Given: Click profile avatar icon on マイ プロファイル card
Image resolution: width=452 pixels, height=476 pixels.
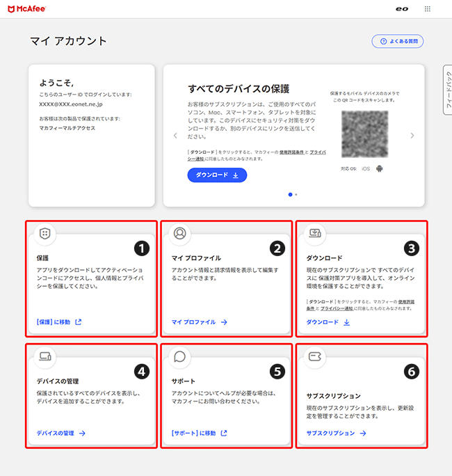Looking at the screenshot, I should tap(180, 233).
